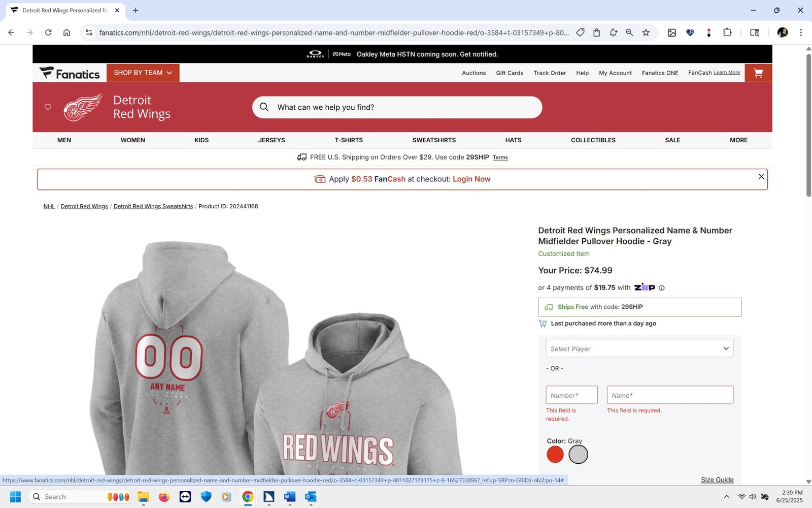Open the Sweatshirts category
812x508 pixels.
[x=434, y=140]
